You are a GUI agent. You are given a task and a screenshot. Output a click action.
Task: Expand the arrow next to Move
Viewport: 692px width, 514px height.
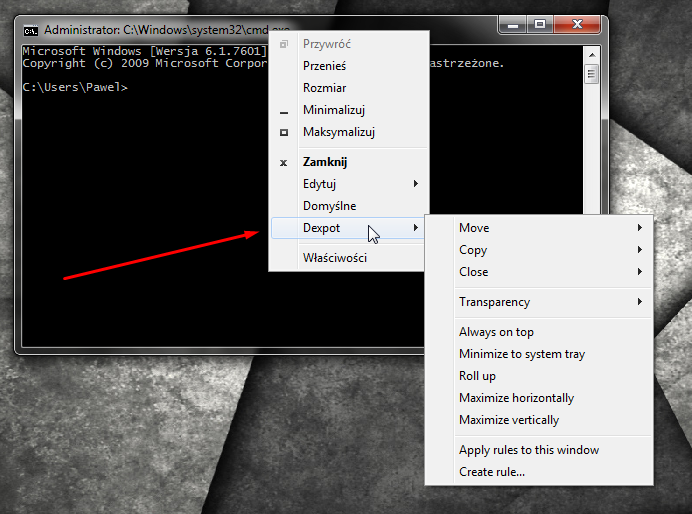pyautogui.click(x=640, y=228)
